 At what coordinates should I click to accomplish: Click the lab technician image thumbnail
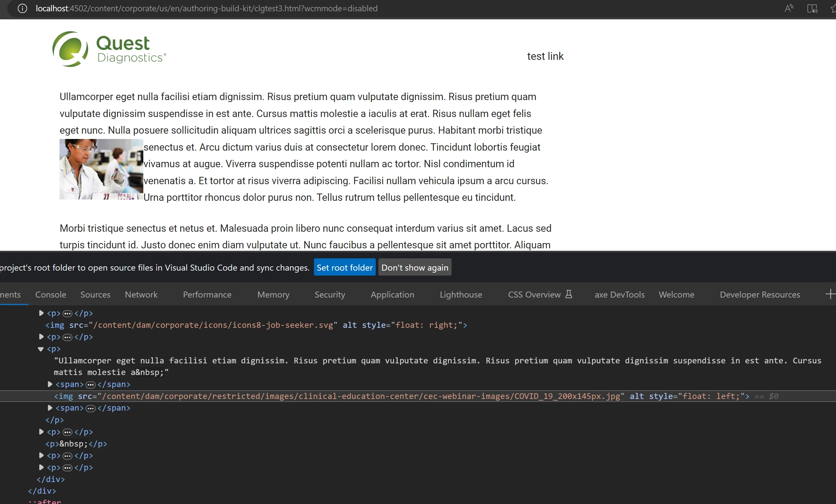101,169
